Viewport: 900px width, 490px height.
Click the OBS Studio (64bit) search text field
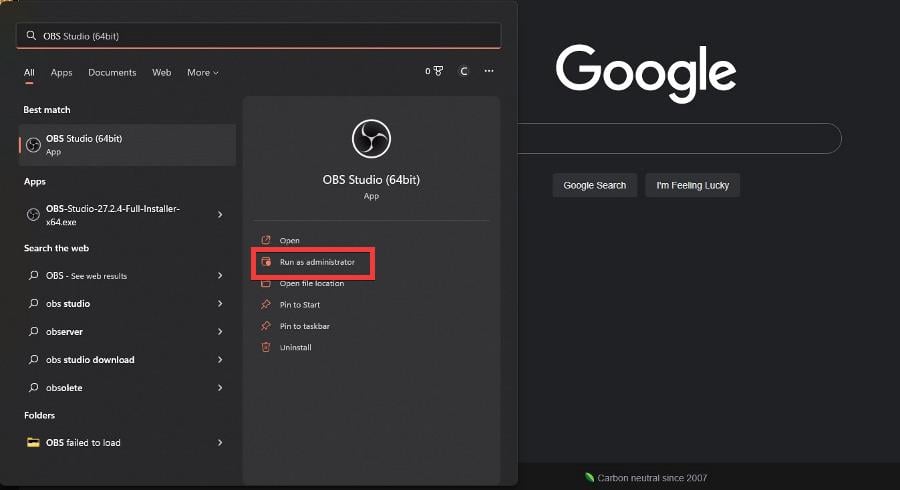(258, 36)
